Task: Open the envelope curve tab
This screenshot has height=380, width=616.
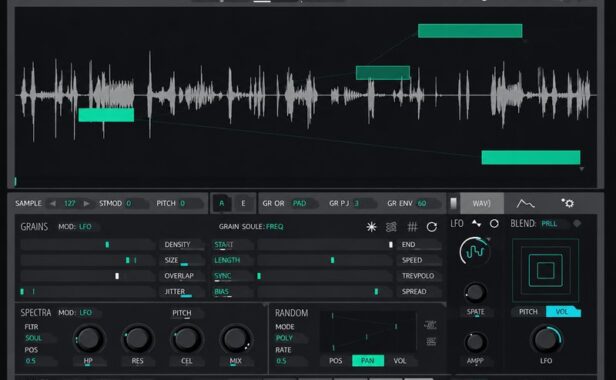Action: pos(525,203)
